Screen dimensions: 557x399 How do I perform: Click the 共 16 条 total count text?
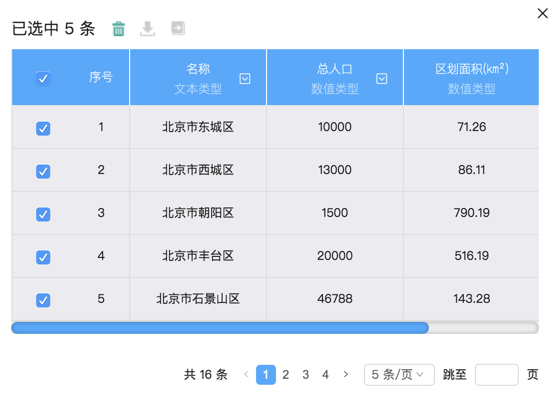point(206,374)
